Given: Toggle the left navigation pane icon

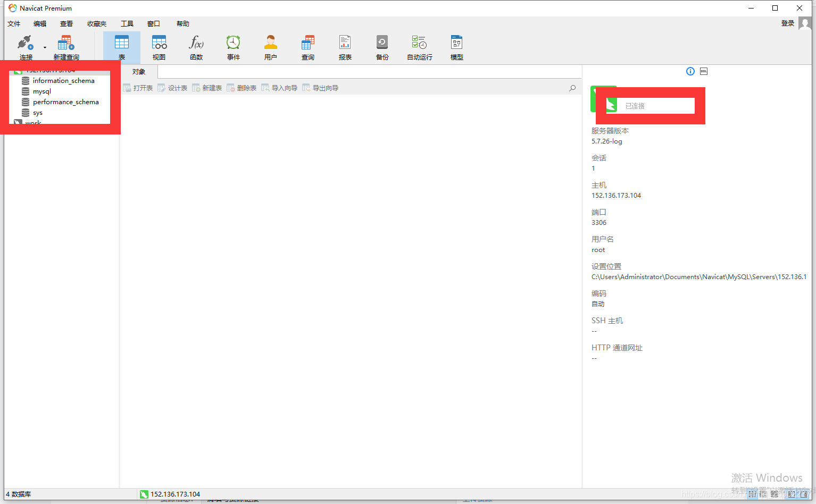Looking at the screenshot, I should [792, 494].
